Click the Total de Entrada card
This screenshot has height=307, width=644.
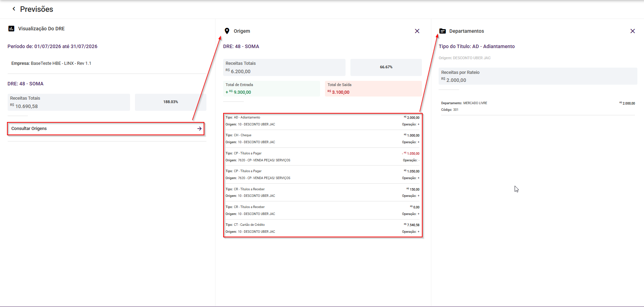pyautogui.click(x=271, y=89)
